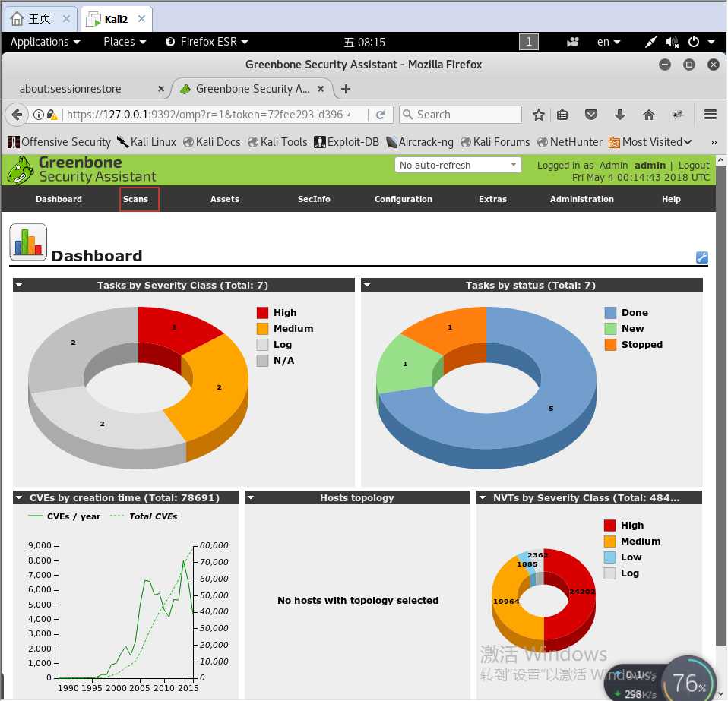This screenshot has width=728, height=701.
Task: Open Exploit-DB bookmark
Action: click(x=347, y=142)
